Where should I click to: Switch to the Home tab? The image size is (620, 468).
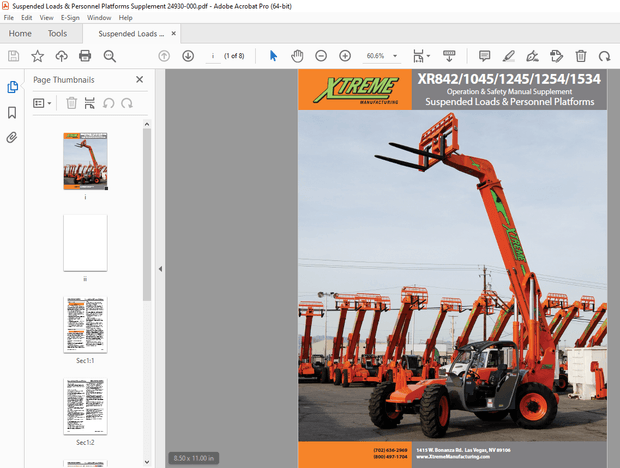pyautogui.click(x=20, y=34)
